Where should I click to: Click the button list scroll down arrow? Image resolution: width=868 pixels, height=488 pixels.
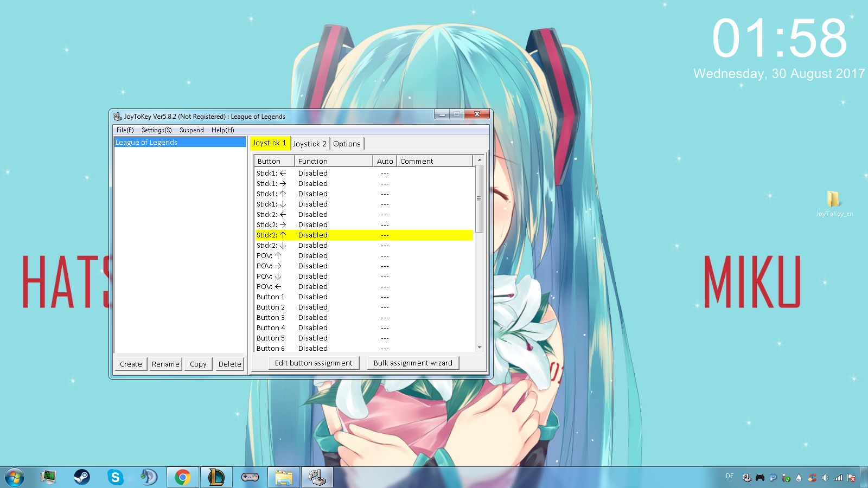[480, 348]
